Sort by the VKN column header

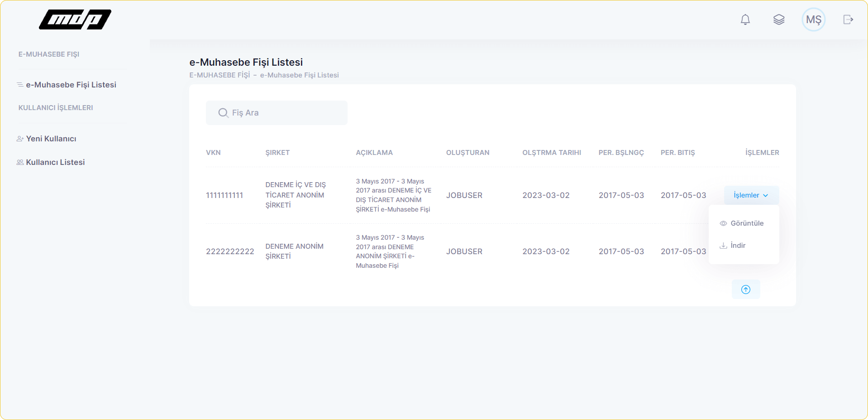(x=213, y=153)
